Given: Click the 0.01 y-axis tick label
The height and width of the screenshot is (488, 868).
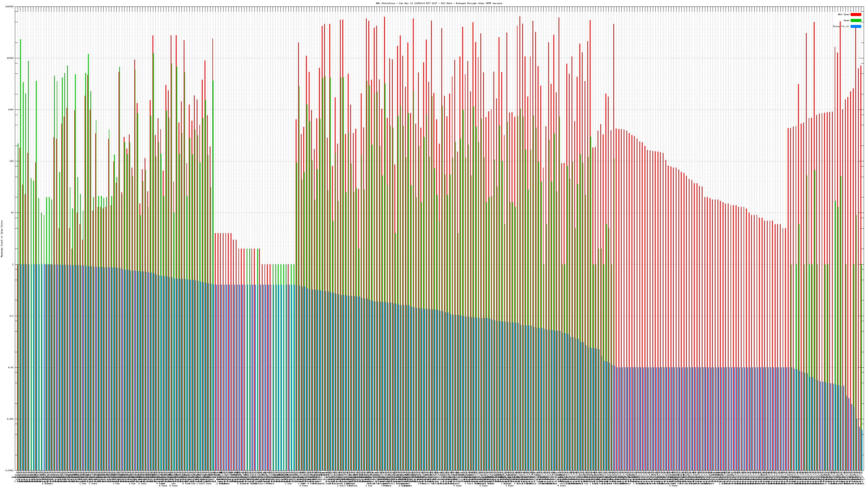Looking at the screenshot, I should point(11,367).
